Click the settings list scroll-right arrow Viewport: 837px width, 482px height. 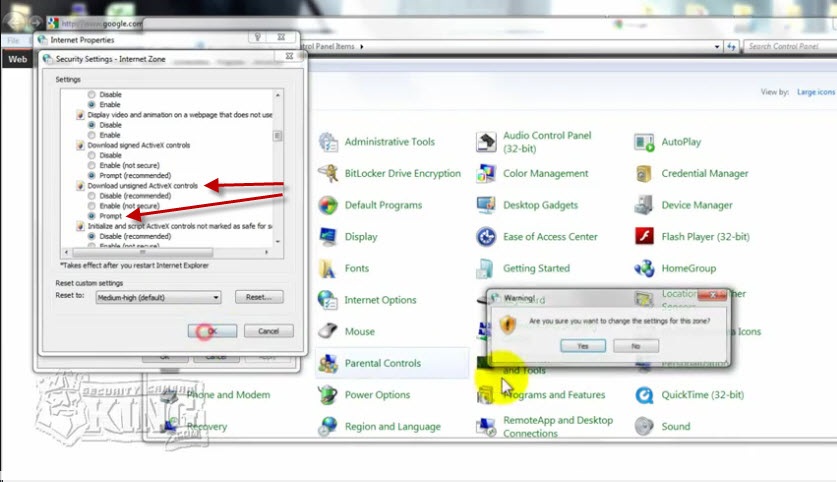[x=266, y=252]
